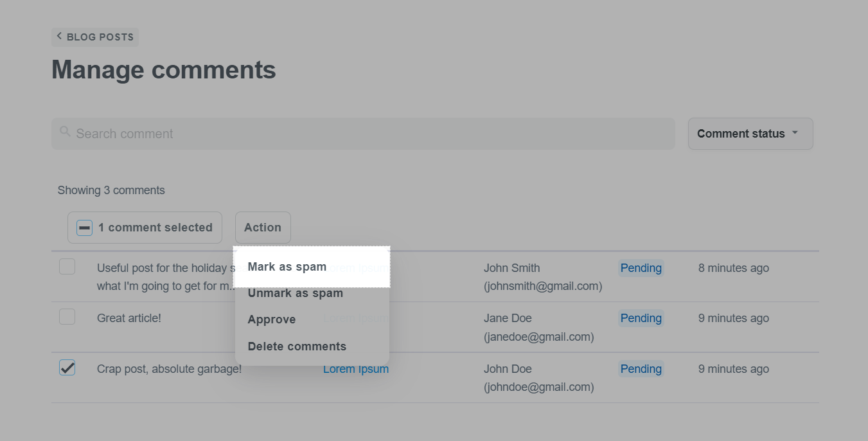Click the Crap post, absolute garbage! text
The height and width of the screenshot is (441, 868).
click(170, 369)
